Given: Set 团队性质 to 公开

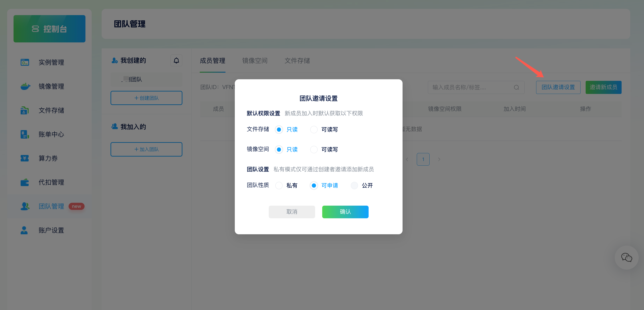Looking at the screenshot, I should [x=354, y=185].
